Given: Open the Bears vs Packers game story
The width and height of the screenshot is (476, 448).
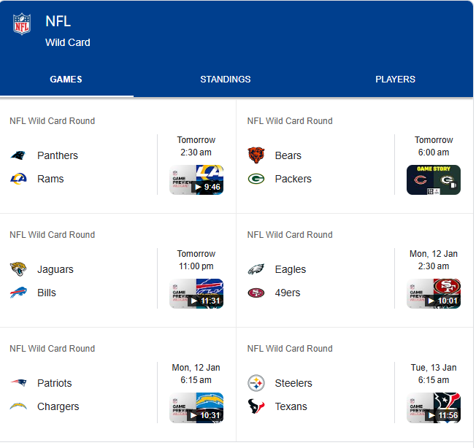Looking at the screenshot, I should 434,179.
